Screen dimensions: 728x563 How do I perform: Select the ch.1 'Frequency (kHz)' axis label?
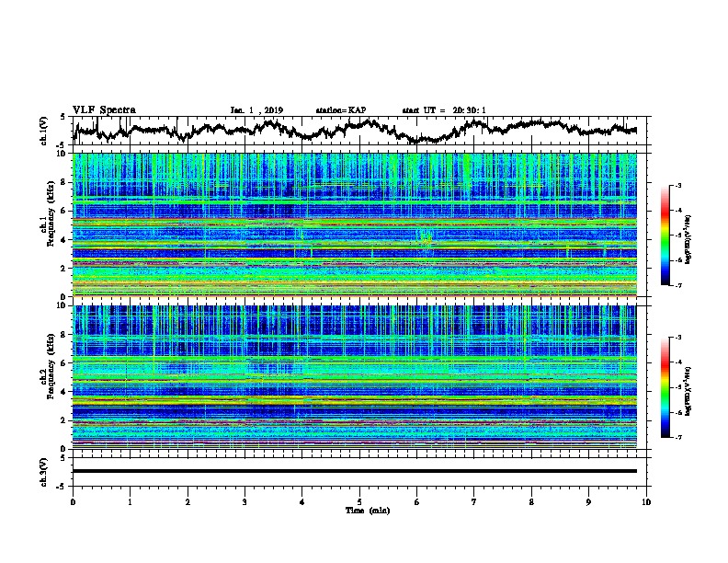pos(51,214)
